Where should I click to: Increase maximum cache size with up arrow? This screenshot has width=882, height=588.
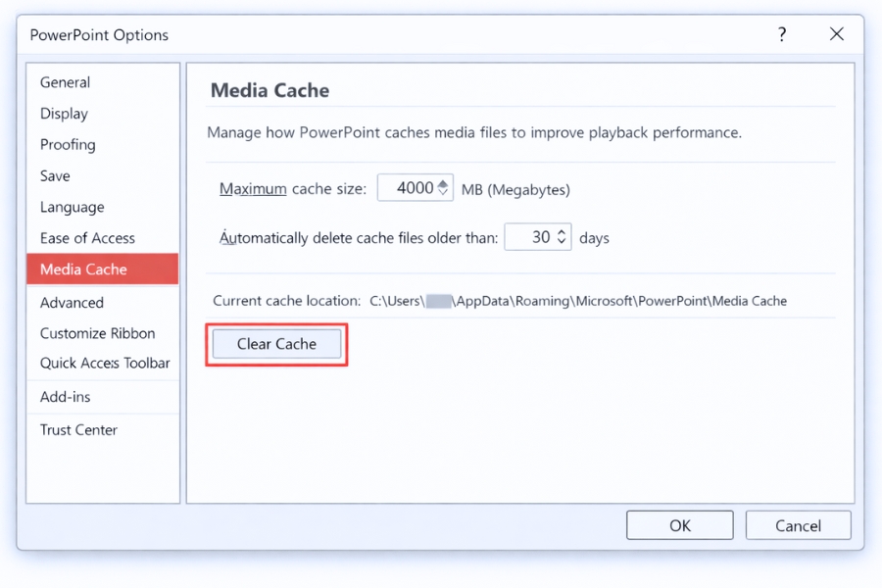tap(443, 183)
